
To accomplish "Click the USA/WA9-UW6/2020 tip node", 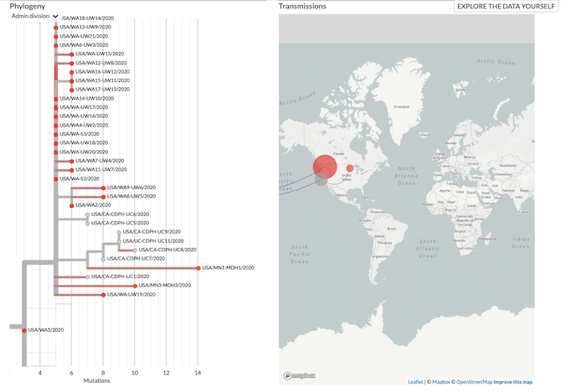I will tap(103, 188).
